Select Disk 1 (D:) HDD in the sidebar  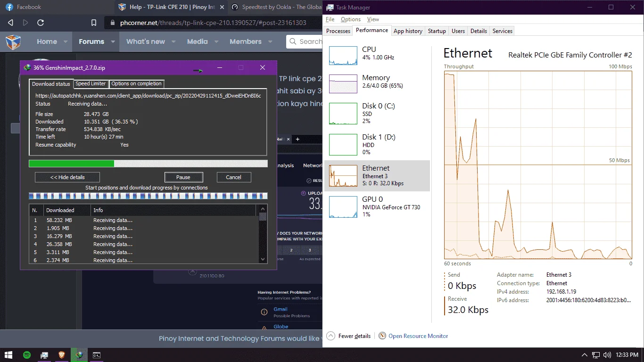[377, 144]
